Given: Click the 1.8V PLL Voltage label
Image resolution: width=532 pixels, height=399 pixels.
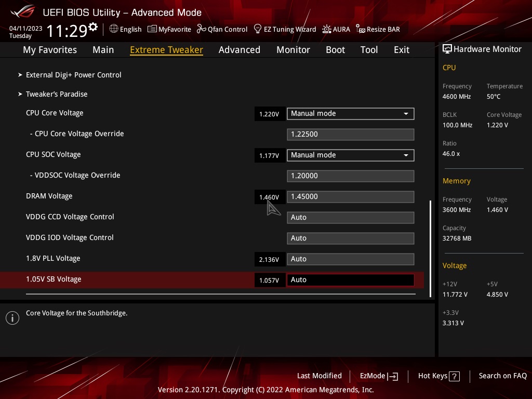Looking at the screenshot, I should click(53, 259).
